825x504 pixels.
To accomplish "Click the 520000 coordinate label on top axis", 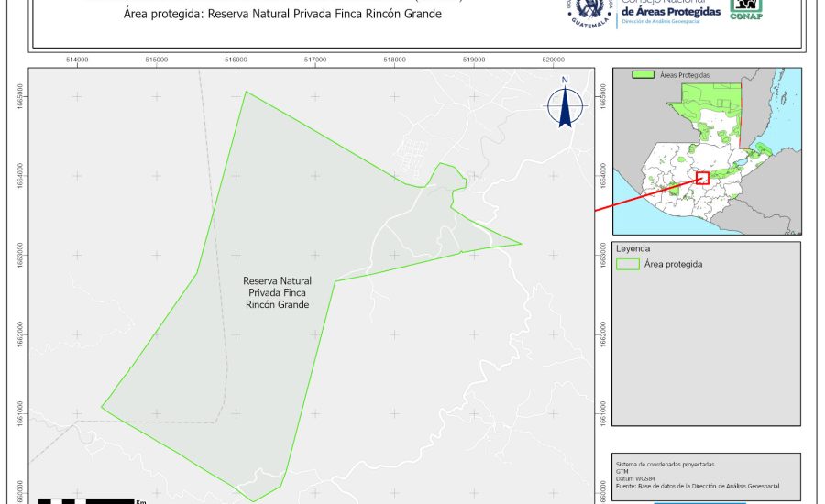I will tap(554, 60).
